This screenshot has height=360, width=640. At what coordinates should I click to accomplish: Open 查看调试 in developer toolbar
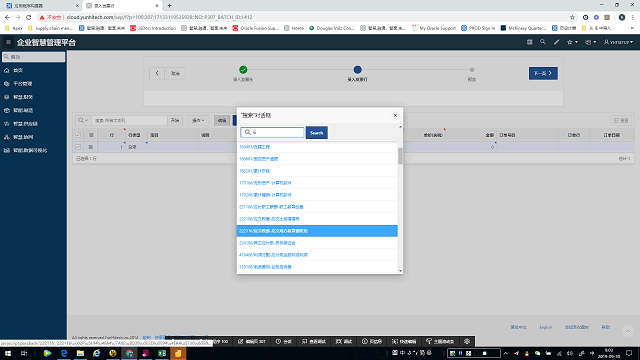314,342
